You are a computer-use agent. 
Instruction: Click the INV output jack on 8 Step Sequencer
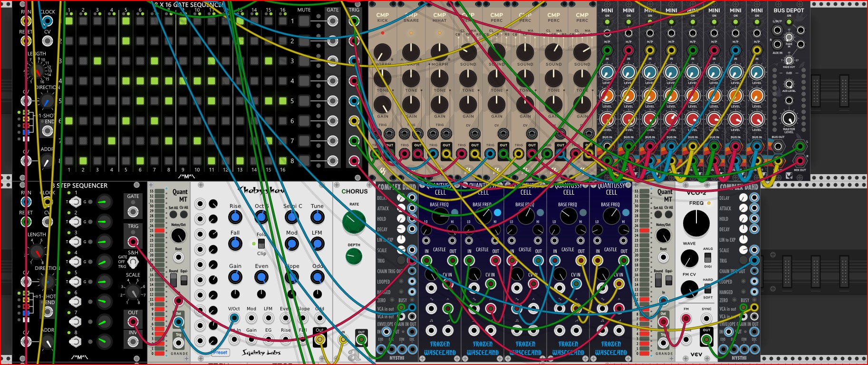tap(133, 341)
